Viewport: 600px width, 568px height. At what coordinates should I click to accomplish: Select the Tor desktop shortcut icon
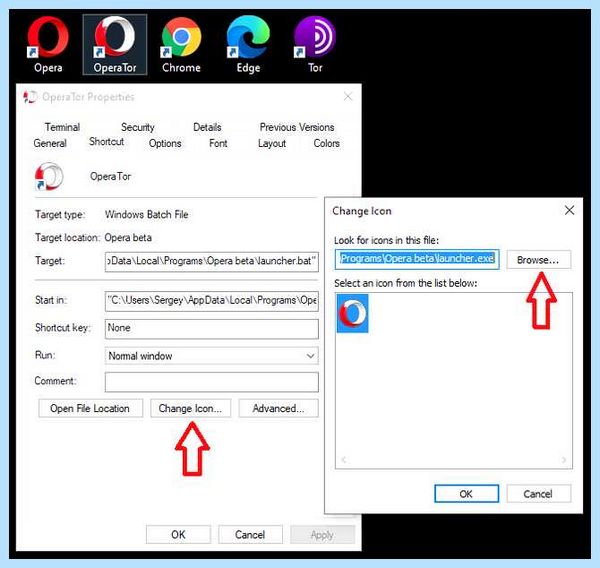(315, 44)
